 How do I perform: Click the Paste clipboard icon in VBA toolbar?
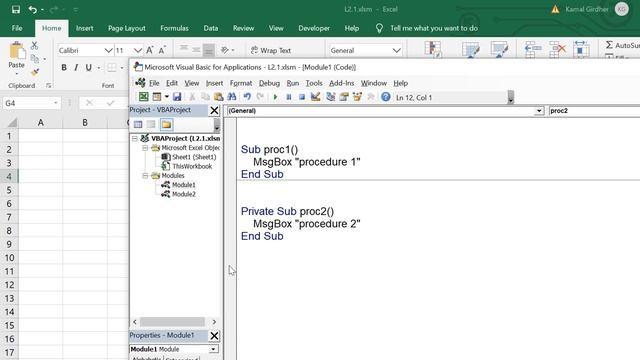tap(218, 97)
